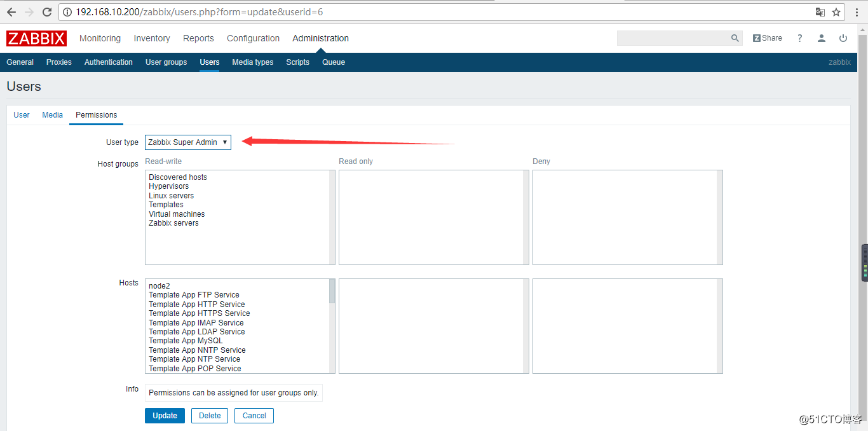
Task: Go to the User groups submenu
Action: 166,62
